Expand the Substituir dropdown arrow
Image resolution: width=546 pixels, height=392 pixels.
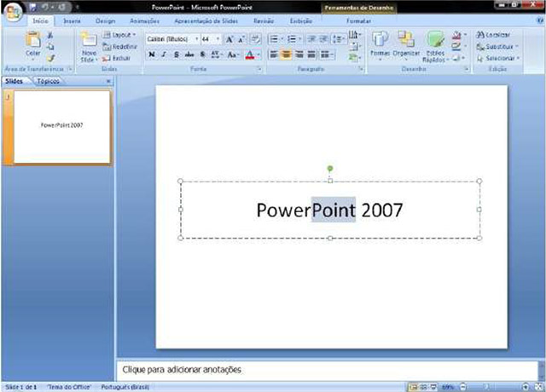point(517,46)
